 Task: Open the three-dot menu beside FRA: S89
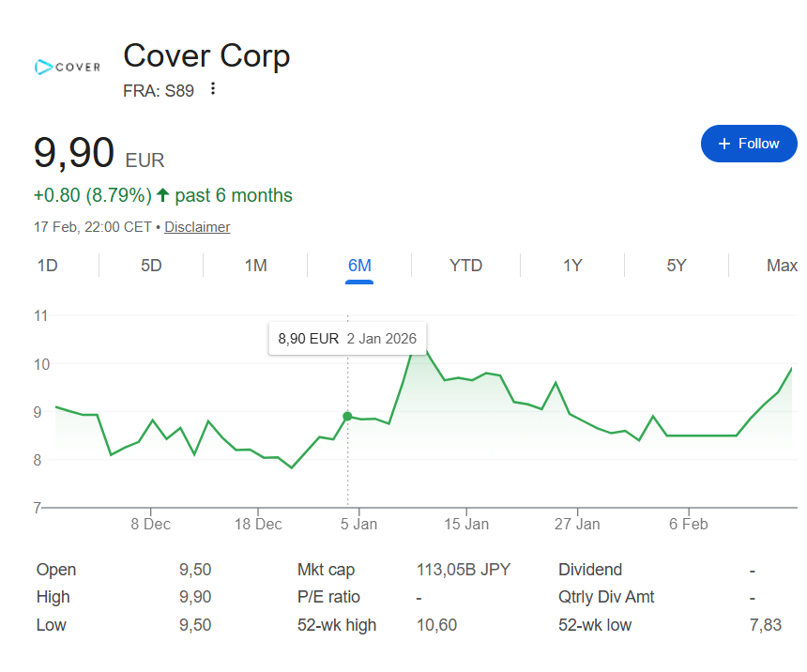pyautogui.click(x=213, y=89)
